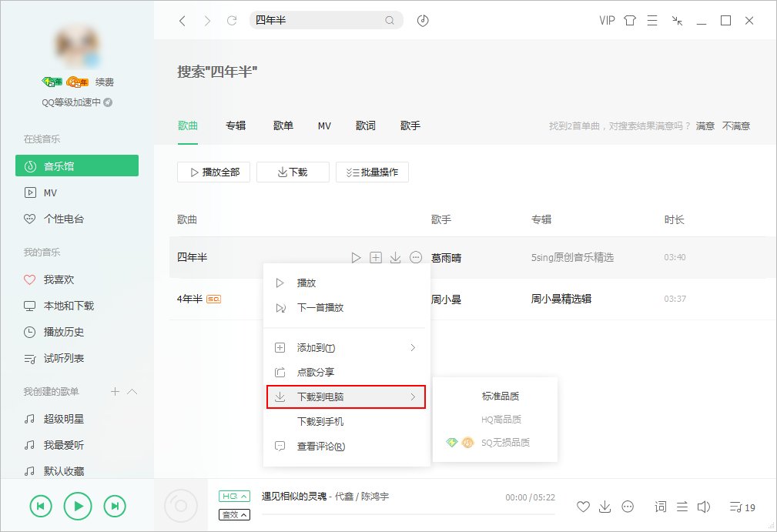Image resolution: width=777 pixels, height=532 pixels.
Task: Toggle the 音效 sound effects panel
Action: (233, 514)
